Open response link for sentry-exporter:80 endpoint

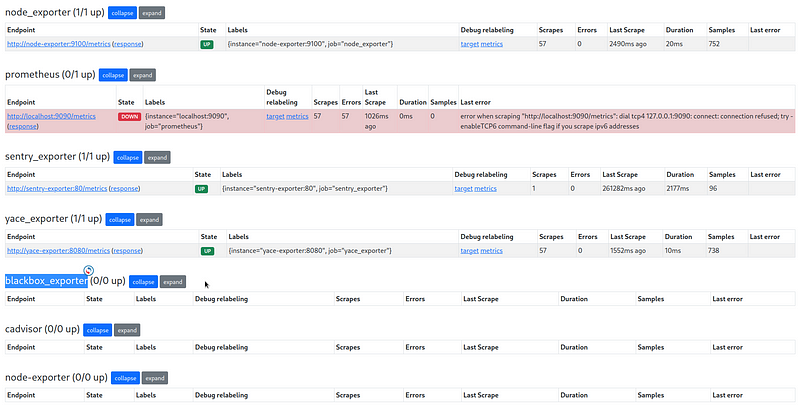click(x=124, y=188)
